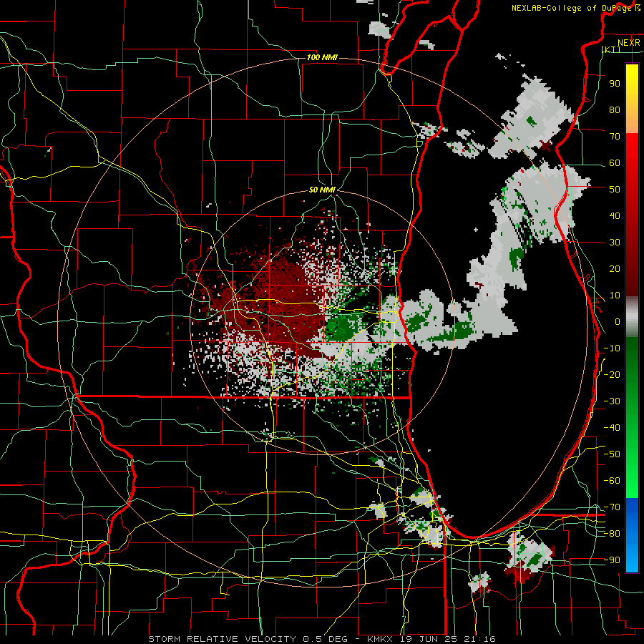Click the -70 value on velocity scale
This screenshot has height=644, width=644.
click(612, 507)
